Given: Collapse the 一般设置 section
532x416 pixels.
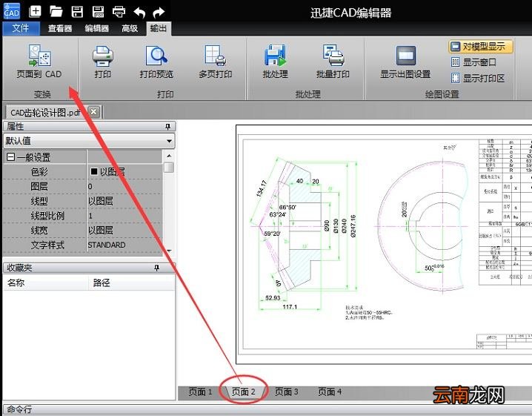Looking at the screenshot, I should point(10,157).
